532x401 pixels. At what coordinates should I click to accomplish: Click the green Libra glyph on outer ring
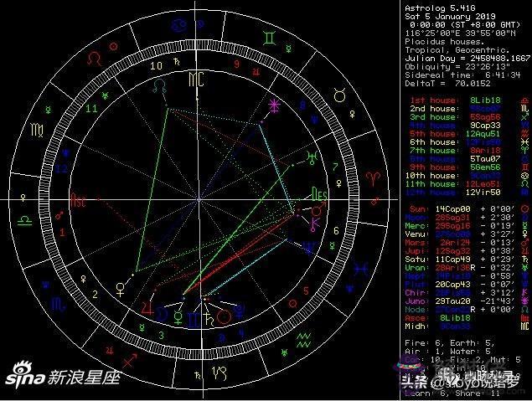tap(25, 220)
